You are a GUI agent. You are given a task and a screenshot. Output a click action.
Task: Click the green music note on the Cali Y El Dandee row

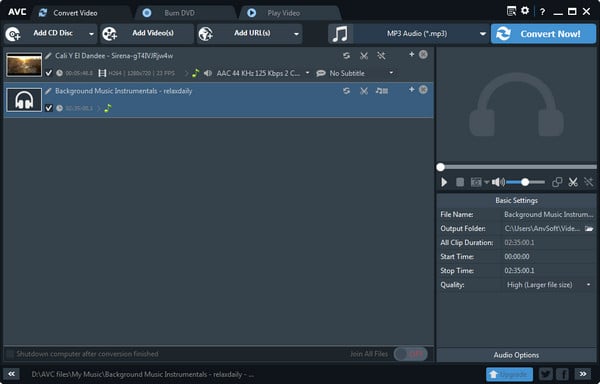(x=196, y=73)
